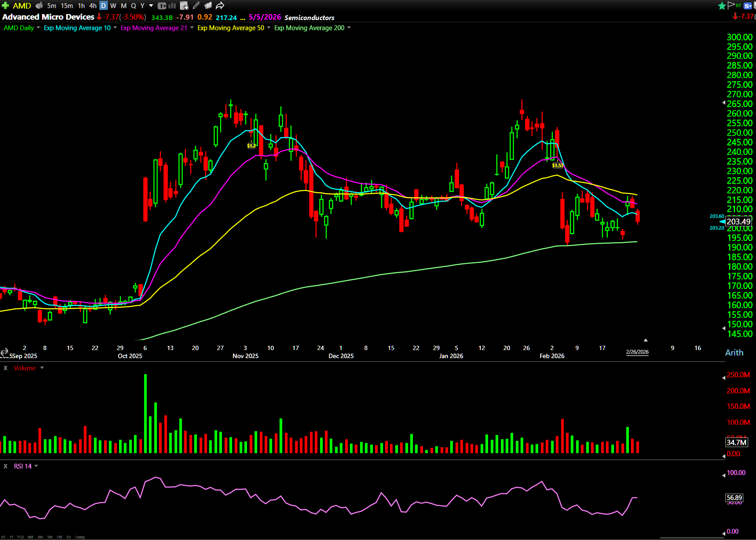Image resolution: width=756 pixels, height=540 pixels.
Task: Open the drawing tools pencil icon
Action: click(x=196, y=6)
